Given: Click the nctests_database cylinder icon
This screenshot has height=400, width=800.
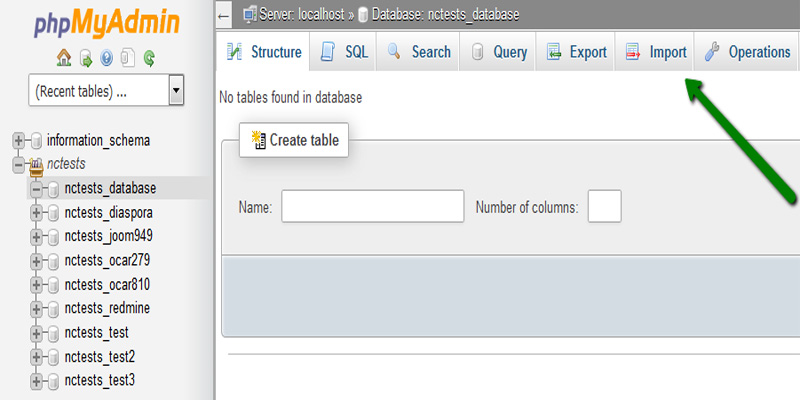Looking at the screenshot, I should click(54, 190).
